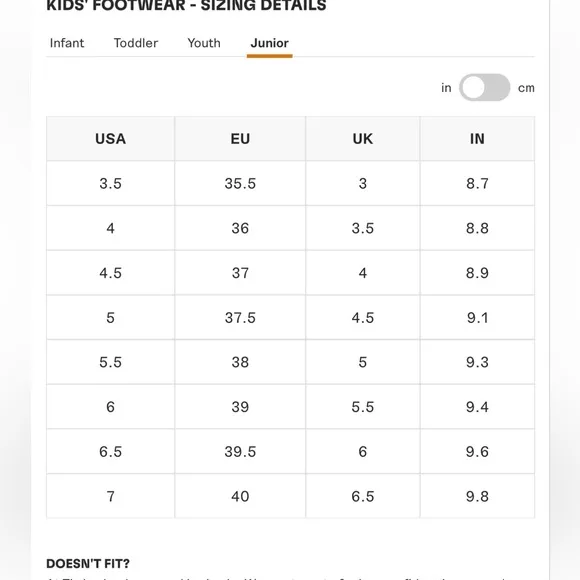Click the EU column header
This screenshot has width=580, height=580.
(240, 139)
